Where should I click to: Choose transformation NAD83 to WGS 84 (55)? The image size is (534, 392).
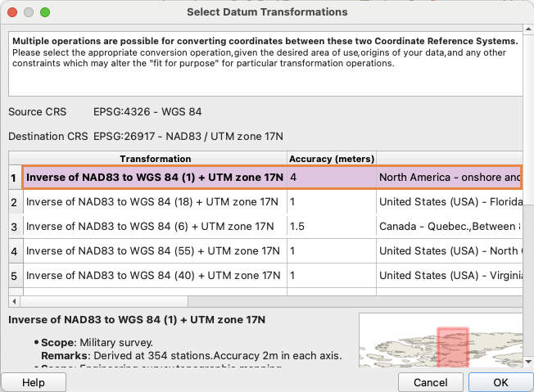(x=155, y=251)
